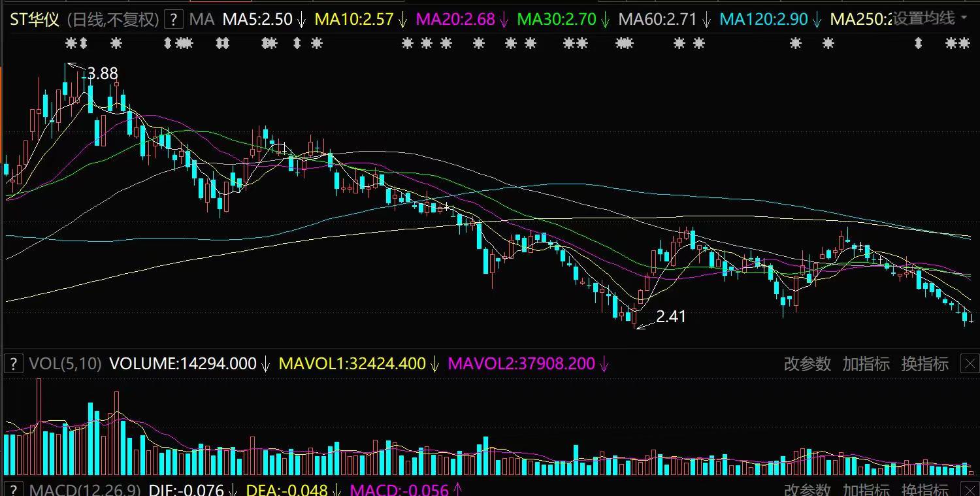
Task: Click 加指标 in the MACD panel
Action: click(x=866, y=489)
